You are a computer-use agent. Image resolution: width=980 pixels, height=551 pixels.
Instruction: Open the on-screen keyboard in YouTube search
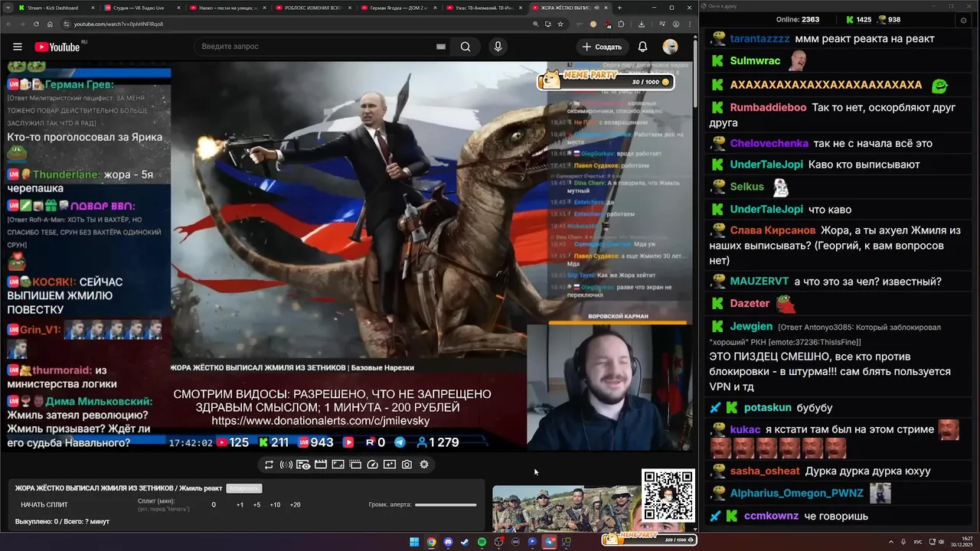[x=440, y=47]
